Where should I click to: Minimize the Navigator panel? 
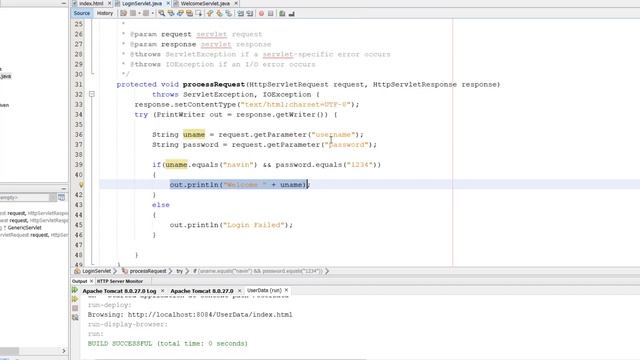coord(64,189)
